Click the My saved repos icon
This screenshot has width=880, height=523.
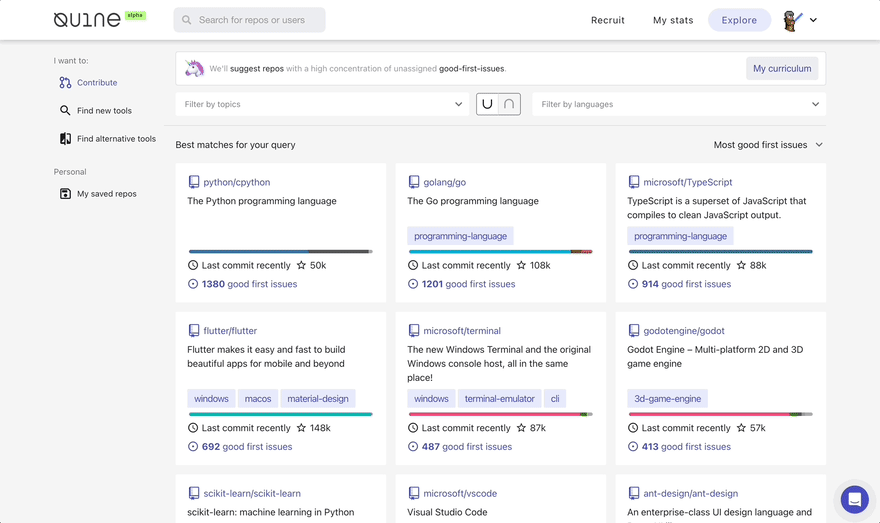point(65,194)
